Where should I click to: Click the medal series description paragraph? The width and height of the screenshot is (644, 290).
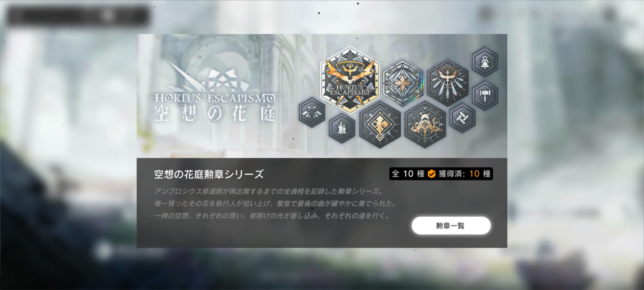click(x=275, y=204)
